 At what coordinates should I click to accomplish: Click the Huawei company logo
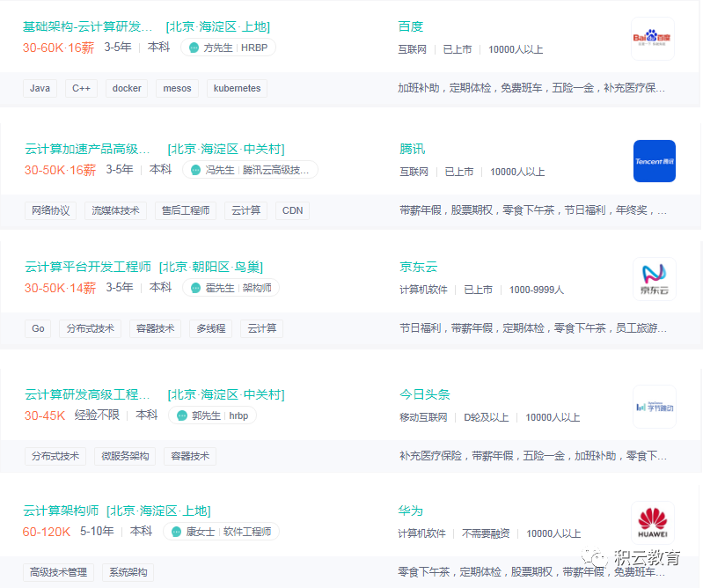[x=654, y=523]
